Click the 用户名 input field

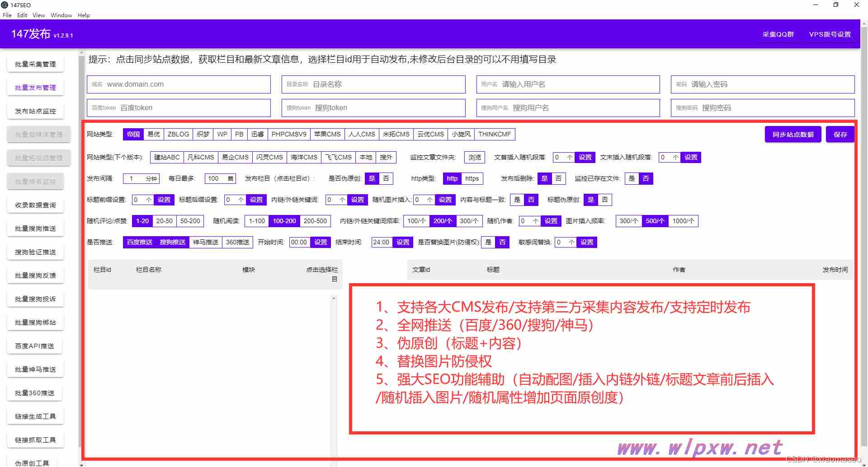[568, 84]
